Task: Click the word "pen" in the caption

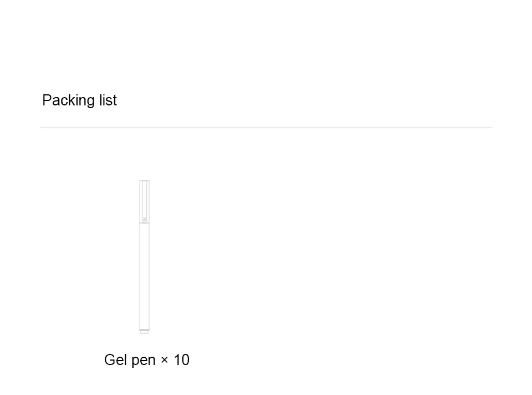Action: [x=144, y=360]
